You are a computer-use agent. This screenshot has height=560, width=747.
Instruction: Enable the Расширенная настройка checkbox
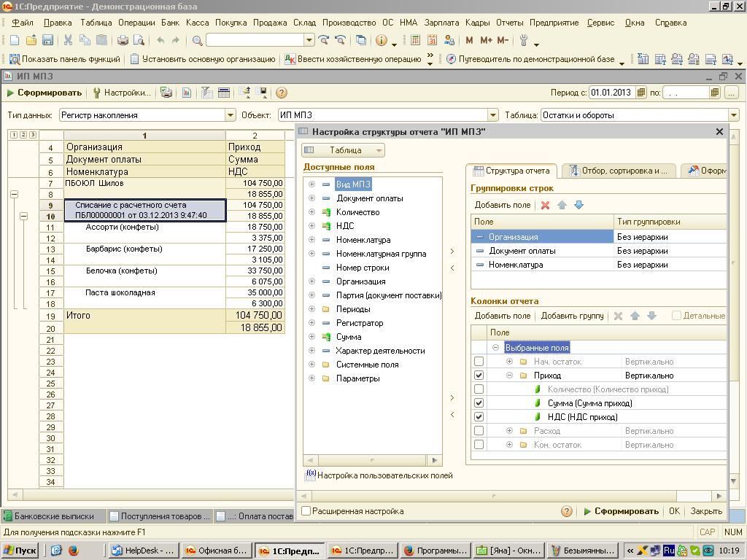[306, 511]
